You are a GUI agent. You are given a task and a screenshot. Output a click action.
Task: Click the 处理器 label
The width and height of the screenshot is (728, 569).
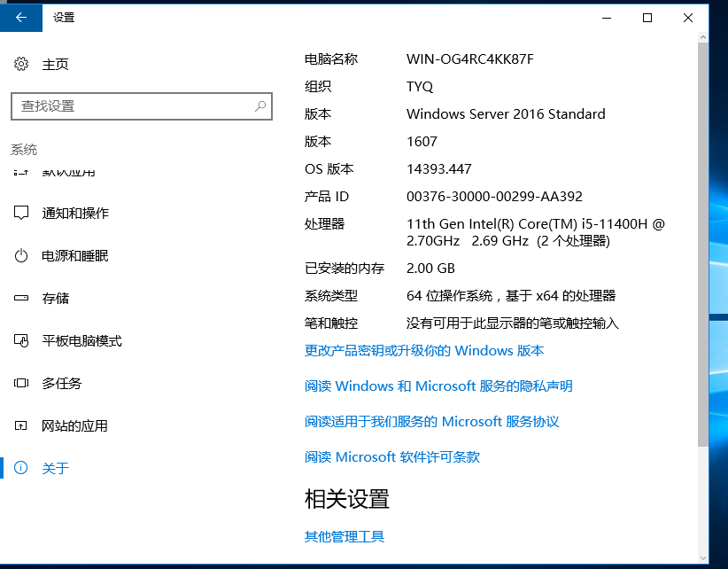click(x=324, y=224)
